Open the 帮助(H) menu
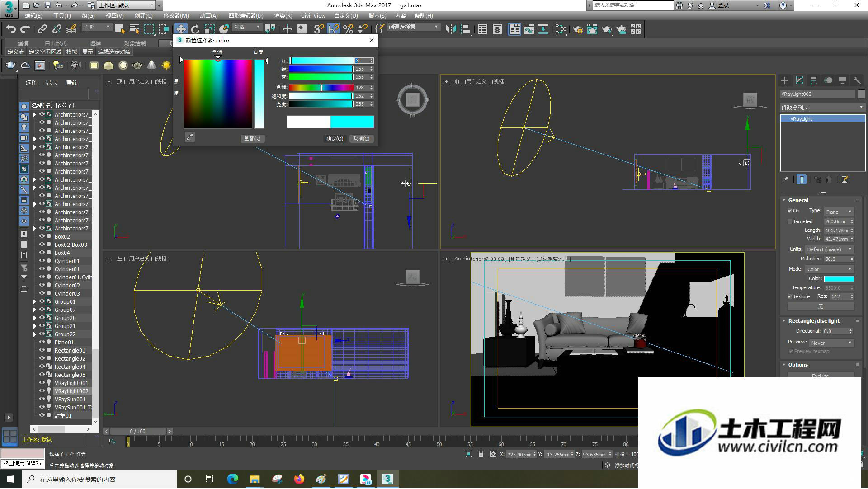This screenshot has width=868, height=489. pyautogui.click(x=423, y=15)
